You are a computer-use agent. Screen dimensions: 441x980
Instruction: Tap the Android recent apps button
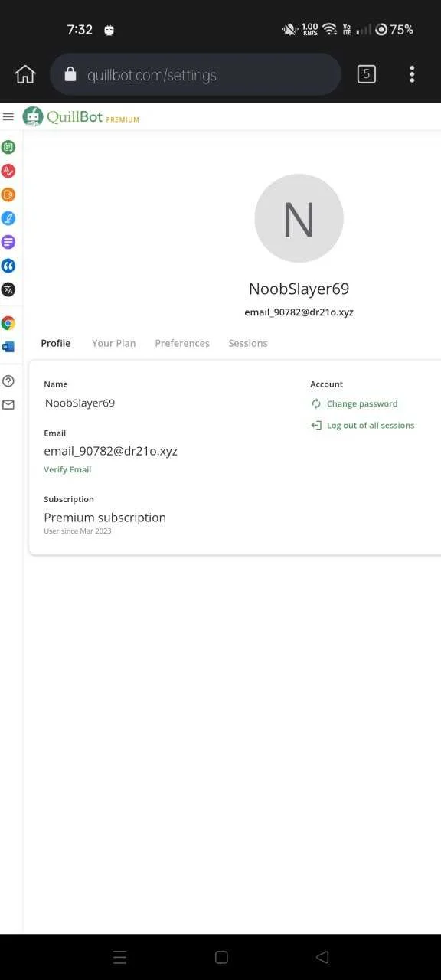119,957
